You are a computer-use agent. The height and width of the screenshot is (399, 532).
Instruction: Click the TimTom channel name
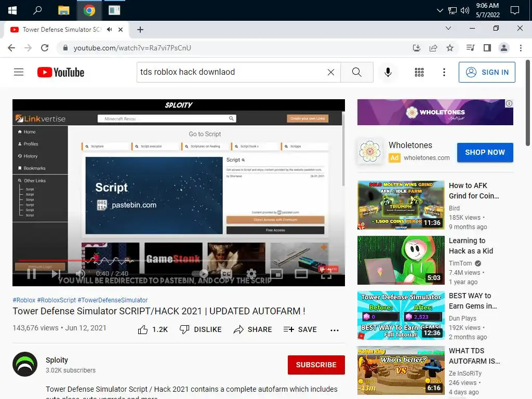point(460,263)
